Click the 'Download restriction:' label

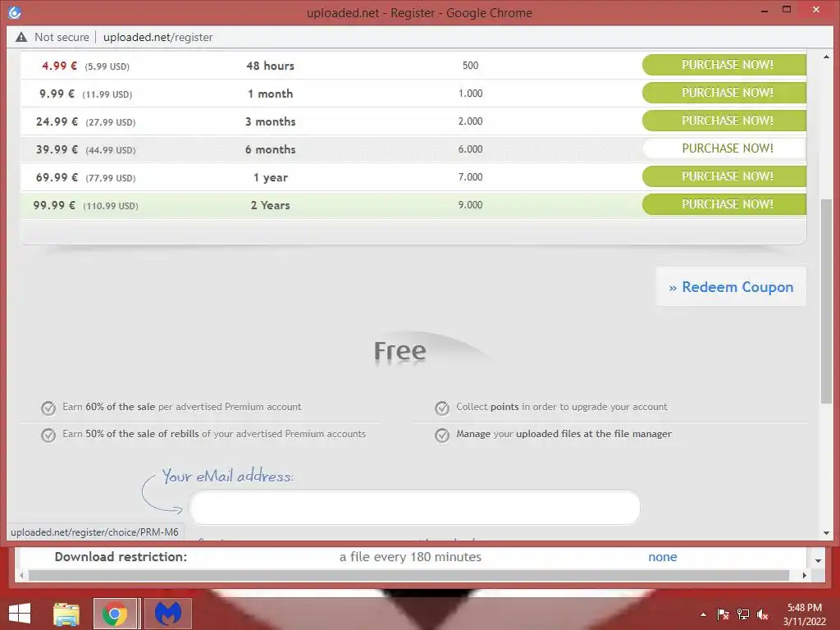point(121,557)
